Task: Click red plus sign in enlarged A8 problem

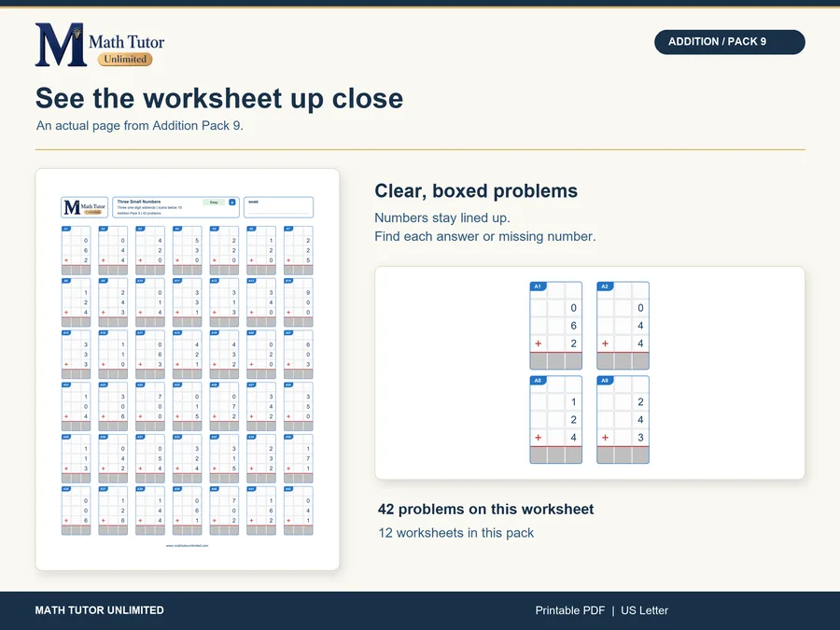Action: coord(539,437)
